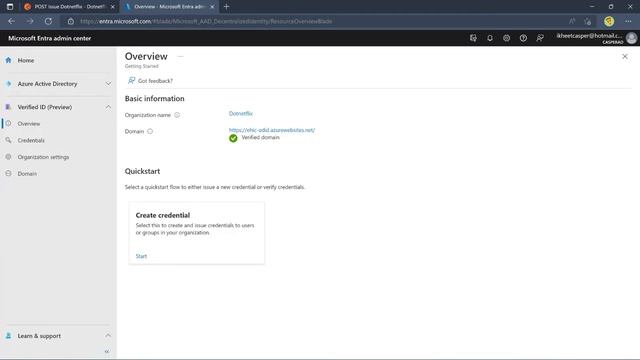640x360 pixels.
Task: Open Organization settings in the sidebar
Action: pyautogui.click(x=43, y=157)
